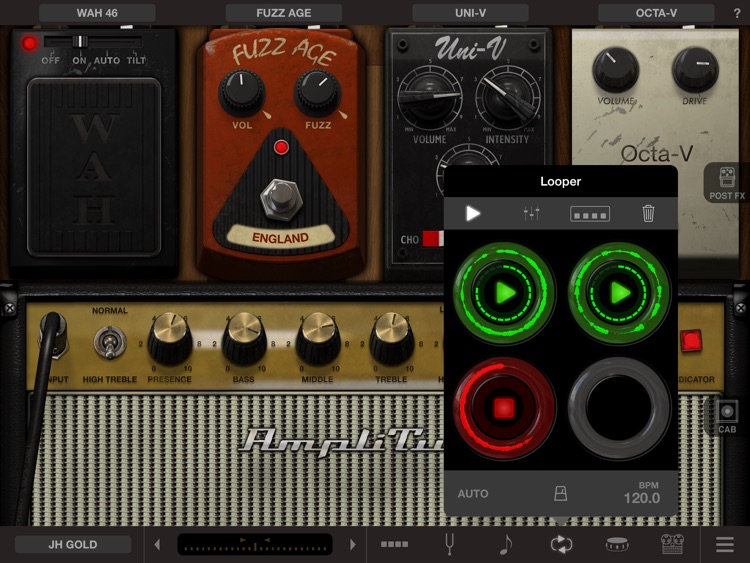
Task: Play all loops in Looper panel
Action: (473, 213)
